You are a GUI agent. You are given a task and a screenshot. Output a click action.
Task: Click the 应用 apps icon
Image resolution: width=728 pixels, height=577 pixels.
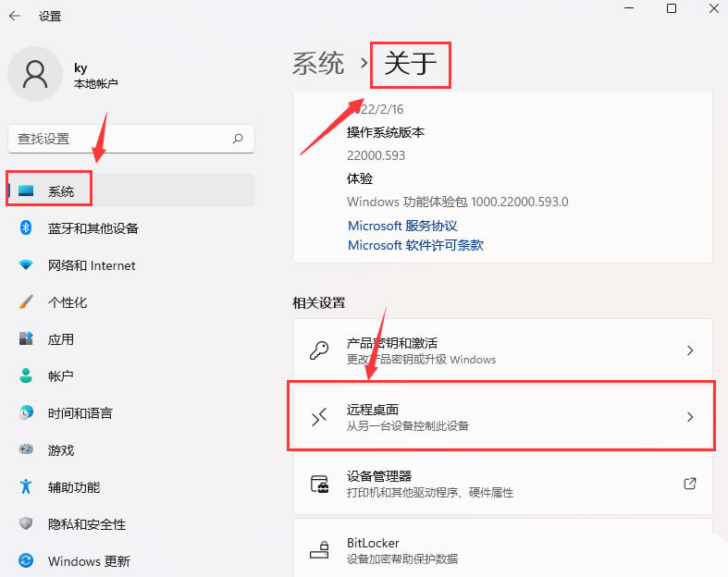pos(26,338)
